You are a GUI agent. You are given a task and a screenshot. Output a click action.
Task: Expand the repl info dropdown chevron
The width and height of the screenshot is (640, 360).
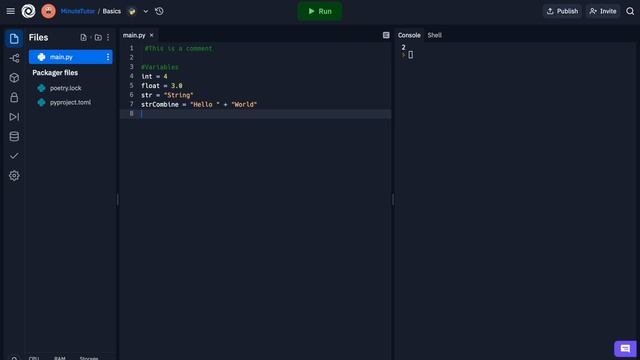click(x=145, y=11)
